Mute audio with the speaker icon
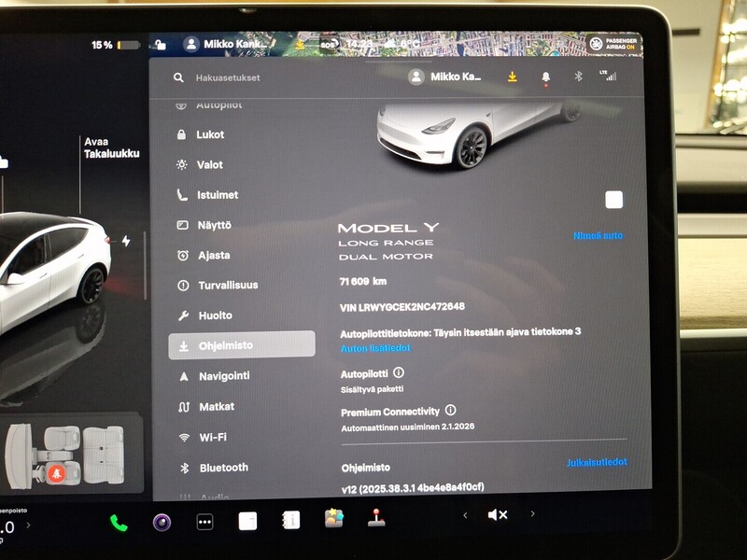 click(x=496, y=512)
